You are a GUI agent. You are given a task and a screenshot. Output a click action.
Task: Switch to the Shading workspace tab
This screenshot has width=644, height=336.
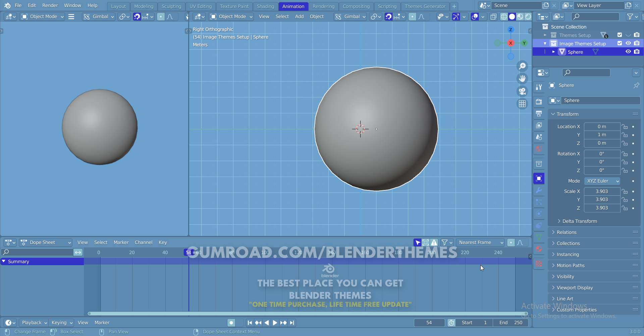point(265,6)
